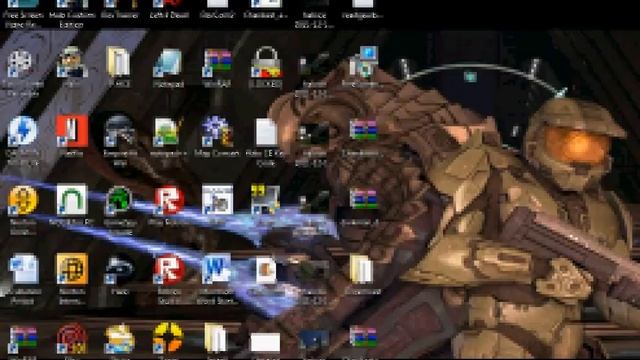Open the Notepad desktop shortcut
640x360 pixels.
pyautogui.click(x=168, y=62)
